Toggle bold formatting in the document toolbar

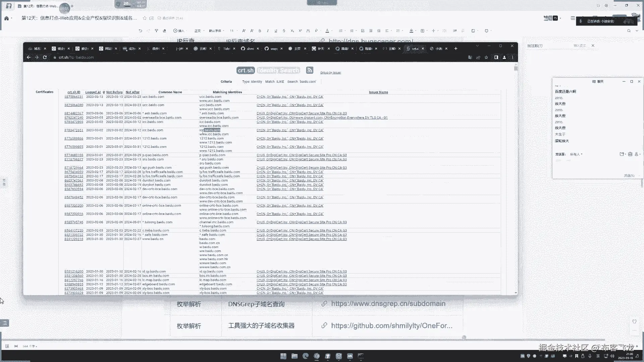(260, 31)
